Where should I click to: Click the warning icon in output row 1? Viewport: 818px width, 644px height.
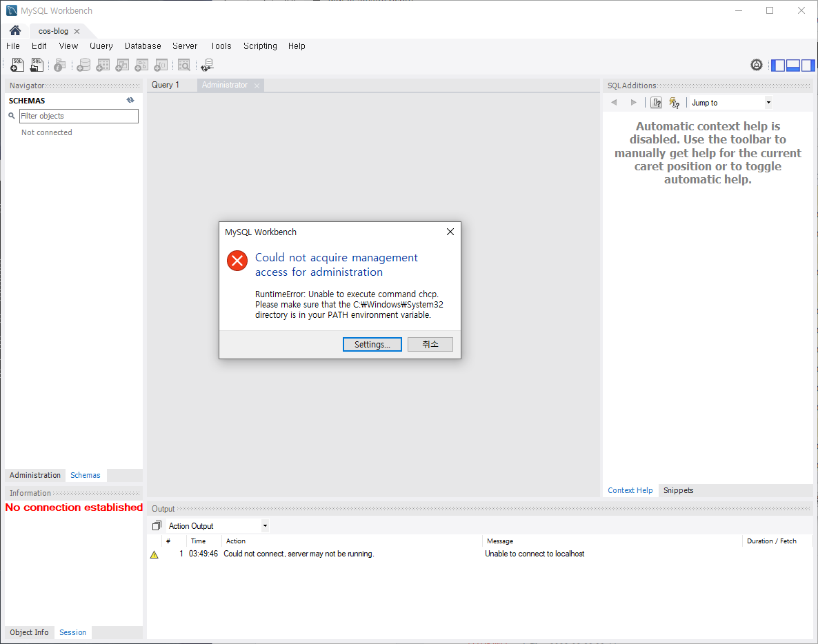coord(154,554)
